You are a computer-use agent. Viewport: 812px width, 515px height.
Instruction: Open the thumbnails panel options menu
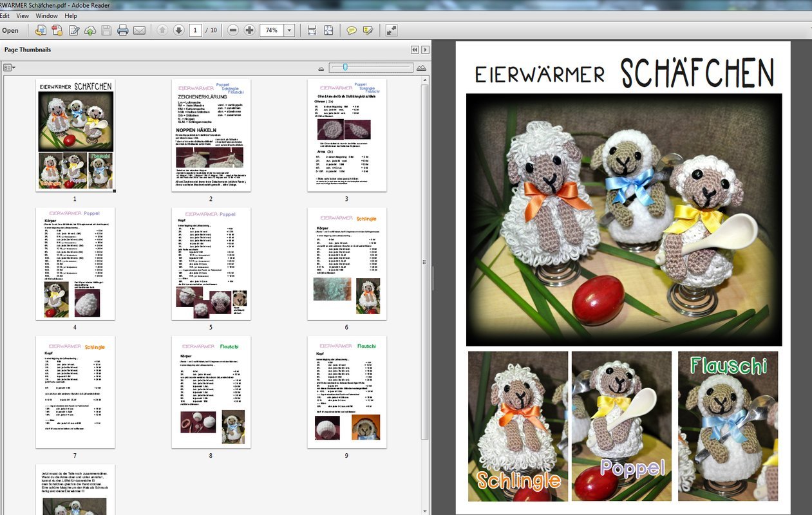pyautogui.click(x=10, y=68)
